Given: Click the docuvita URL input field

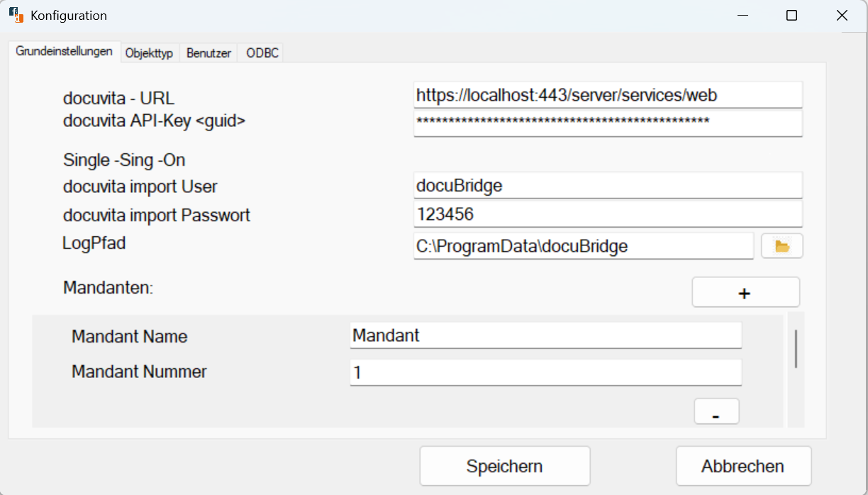Looking at the screenshot, I should click(608, 94).
